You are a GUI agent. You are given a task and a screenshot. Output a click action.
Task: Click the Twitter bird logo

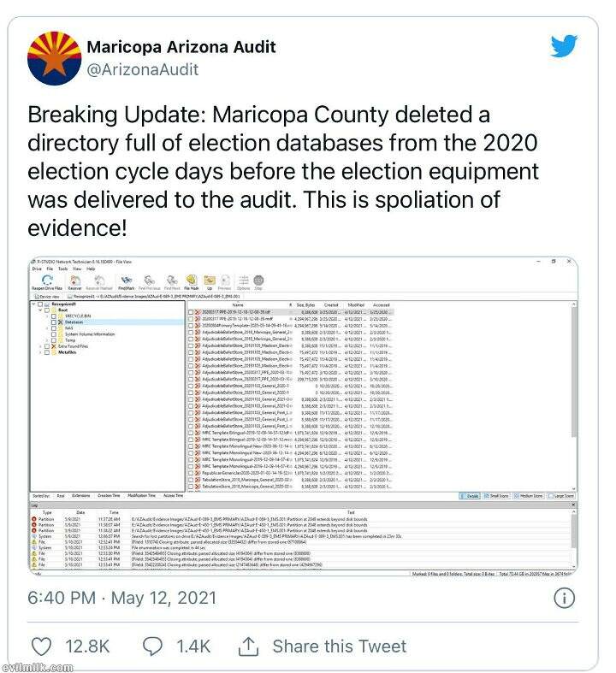click(563, 46)
